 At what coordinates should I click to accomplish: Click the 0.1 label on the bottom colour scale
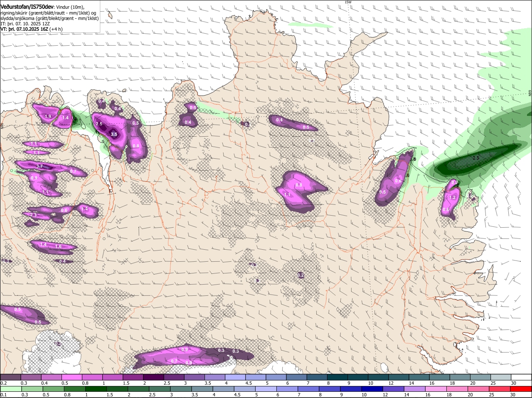coord(3,395)
